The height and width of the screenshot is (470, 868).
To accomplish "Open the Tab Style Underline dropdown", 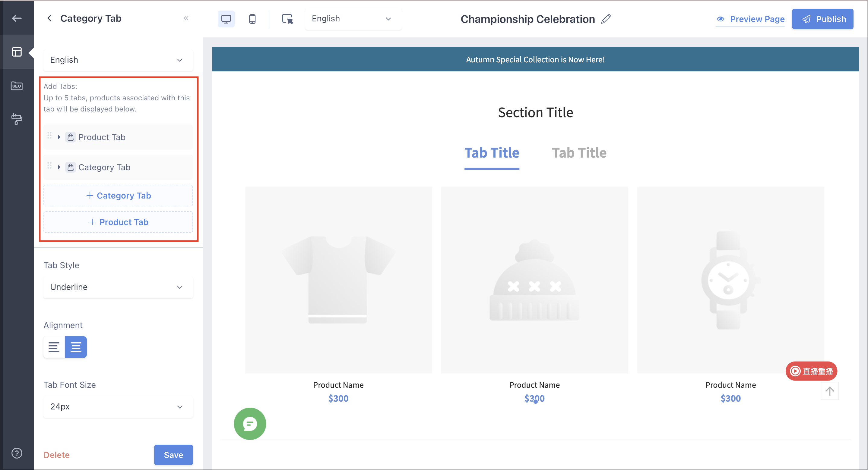I will tap(118, 287).
